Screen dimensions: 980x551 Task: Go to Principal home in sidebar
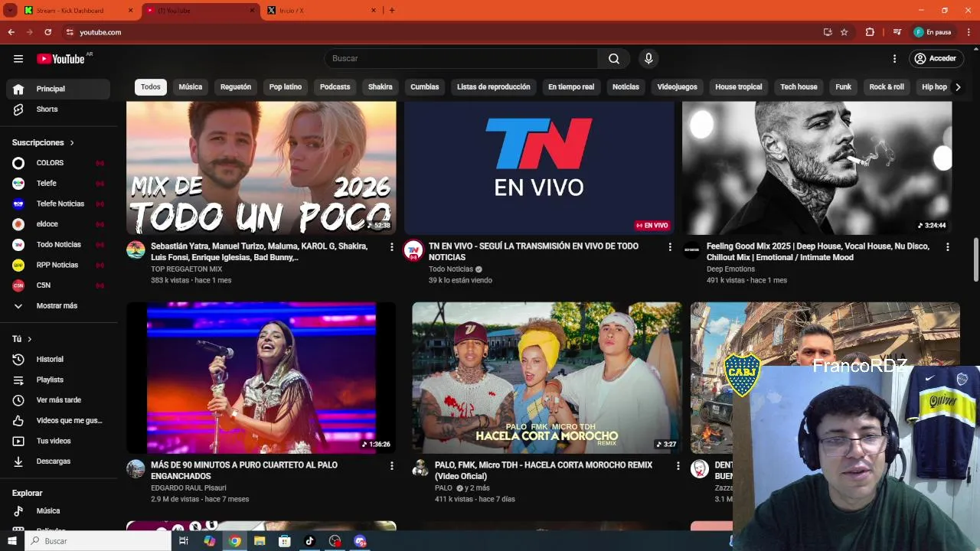coord(58,89)
